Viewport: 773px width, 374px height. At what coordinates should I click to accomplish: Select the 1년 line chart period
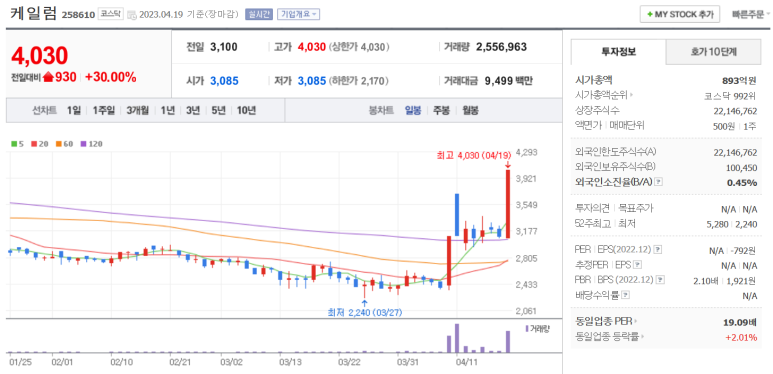pyautogui.click(x=167, y=110)
